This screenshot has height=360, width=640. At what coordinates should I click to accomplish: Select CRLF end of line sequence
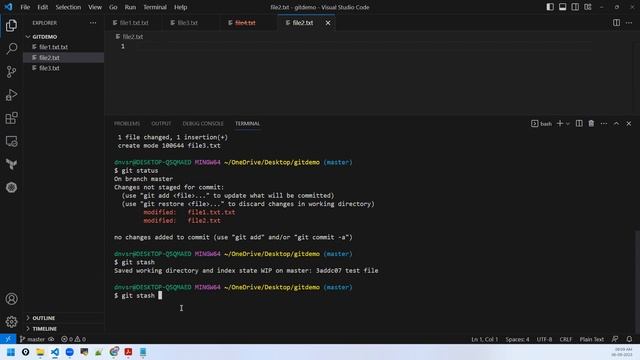[565, 339]
